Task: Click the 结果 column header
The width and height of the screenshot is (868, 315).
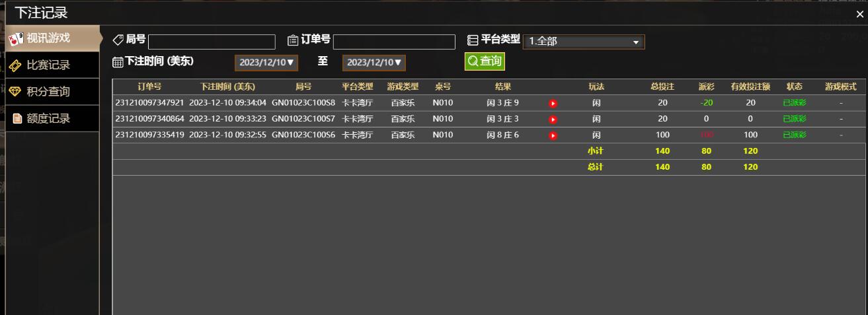Action: 503,87
